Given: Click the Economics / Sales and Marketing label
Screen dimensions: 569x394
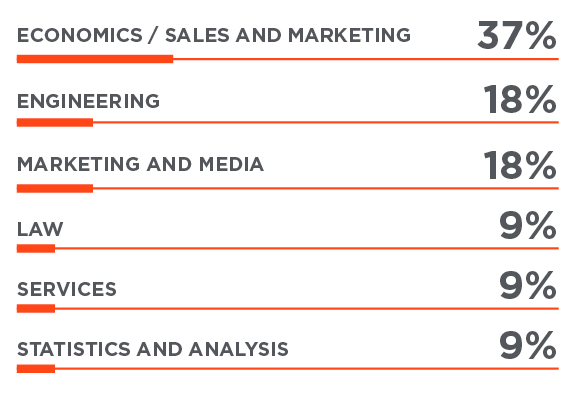Looking at the screenshot, I should pos(214,36).
